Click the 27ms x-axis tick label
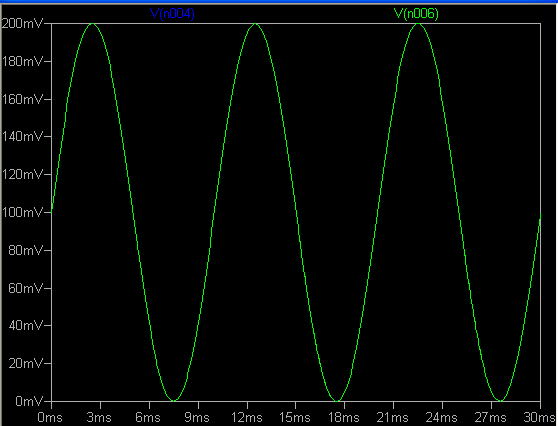558x426 pixels. pos(490,417)
